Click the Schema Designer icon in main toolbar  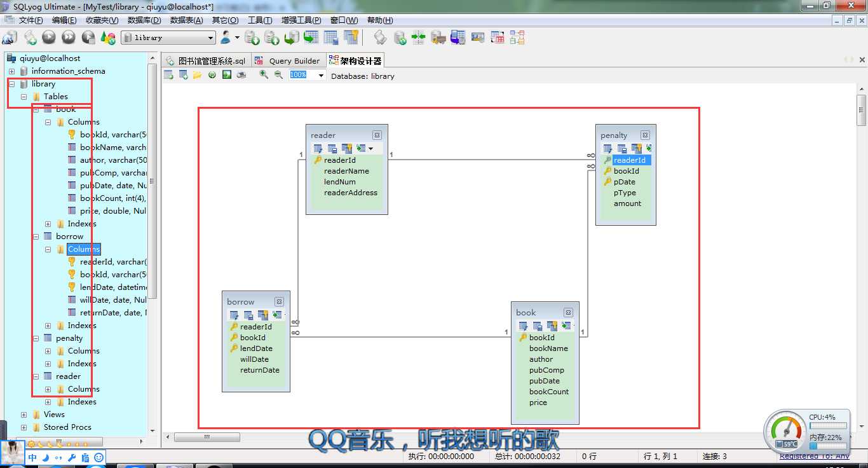(x=517, y=38)
